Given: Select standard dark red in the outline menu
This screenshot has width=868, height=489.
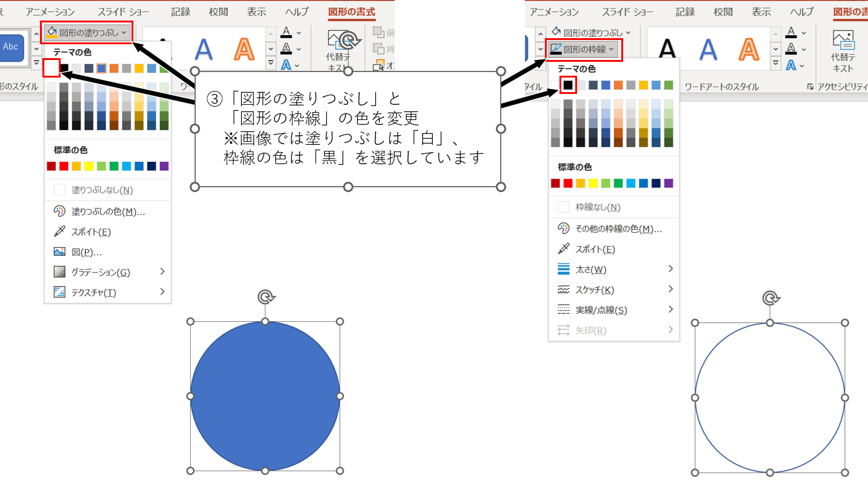Looking at the screenshot, I should tap(555, 183).
